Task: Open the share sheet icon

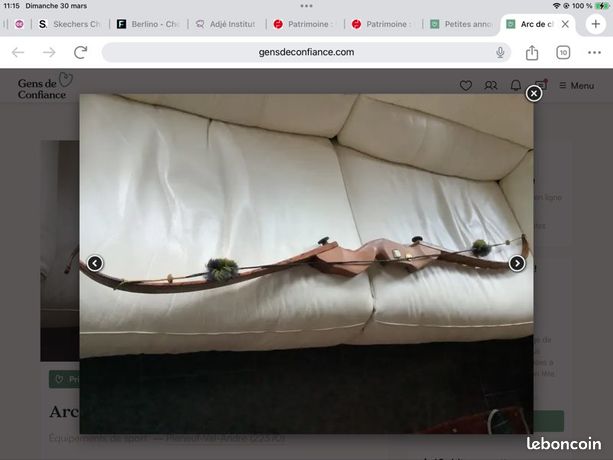Action: point(532,52)
